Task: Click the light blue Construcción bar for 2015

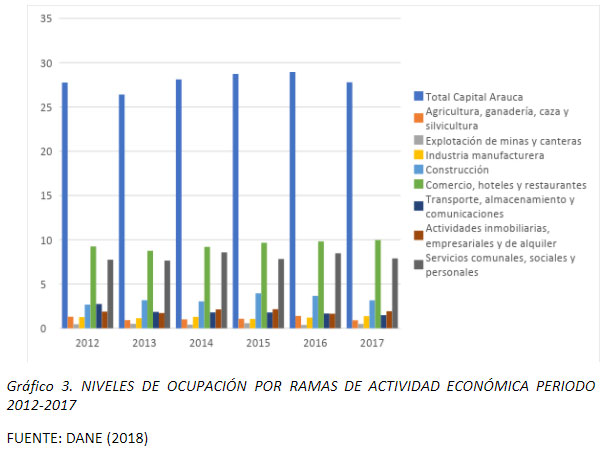Action: coord(257,310)
